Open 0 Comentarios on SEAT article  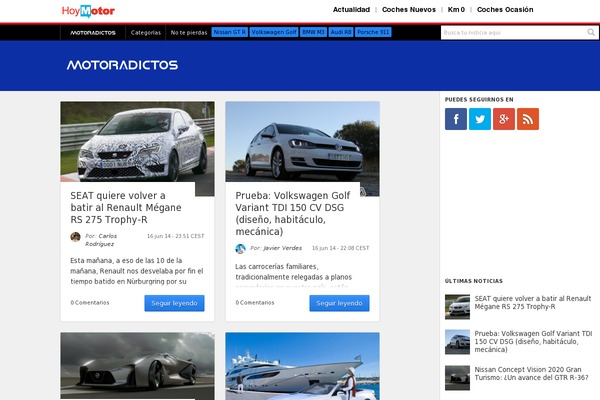pos(90,302)
